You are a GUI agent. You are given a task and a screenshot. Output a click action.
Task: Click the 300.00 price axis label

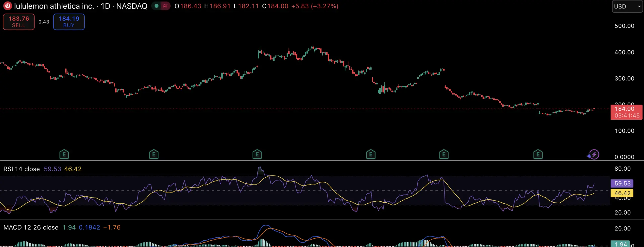[x=624, y=79]
